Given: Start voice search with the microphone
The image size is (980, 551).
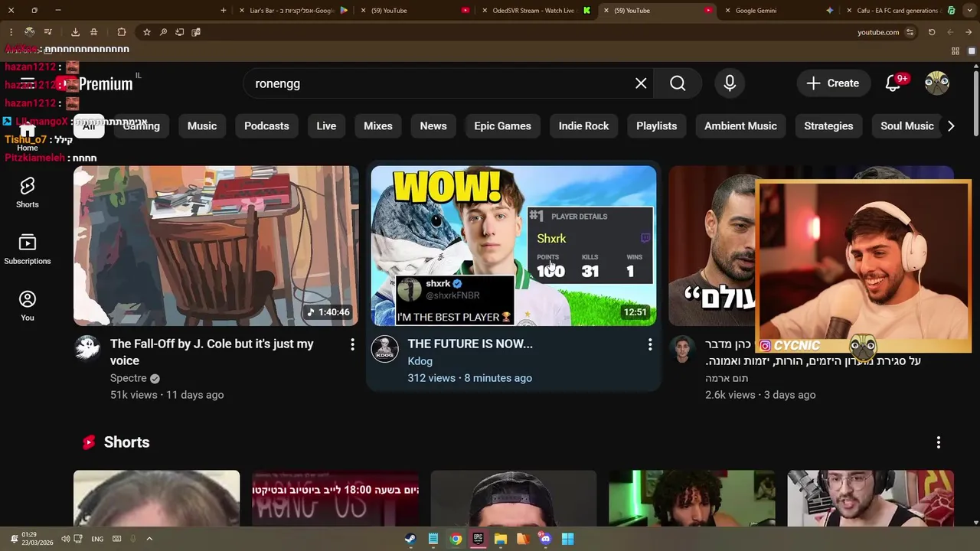Looking at the screenshot, I should (730, 83).
